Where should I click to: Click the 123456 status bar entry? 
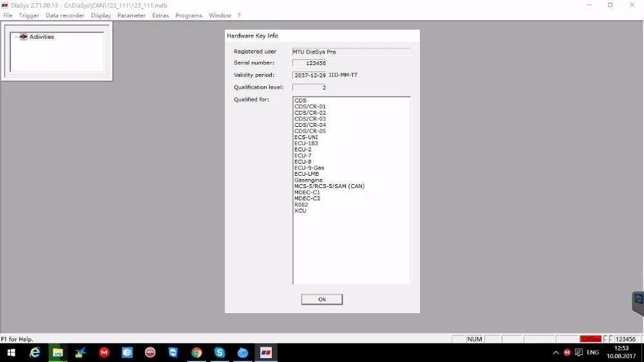tap(625, 339)
